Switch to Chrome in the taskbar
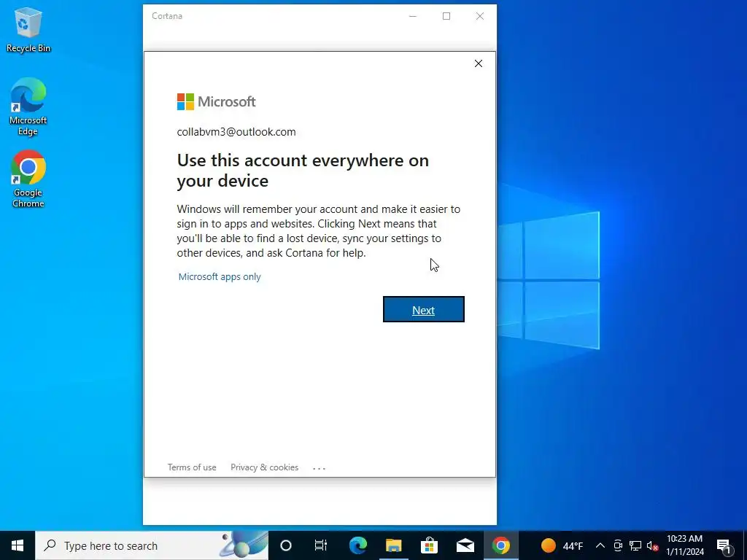The image size is (747, 560). pos(500,545)
